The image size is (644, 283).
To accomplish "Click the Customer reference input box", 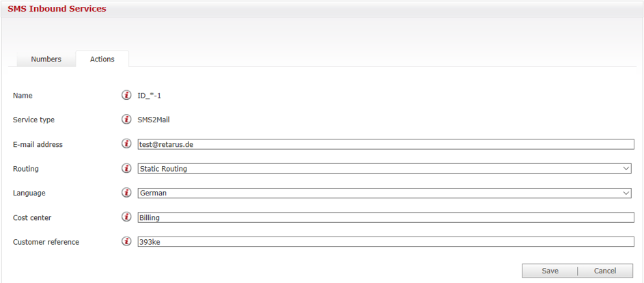I will [386, 241].
